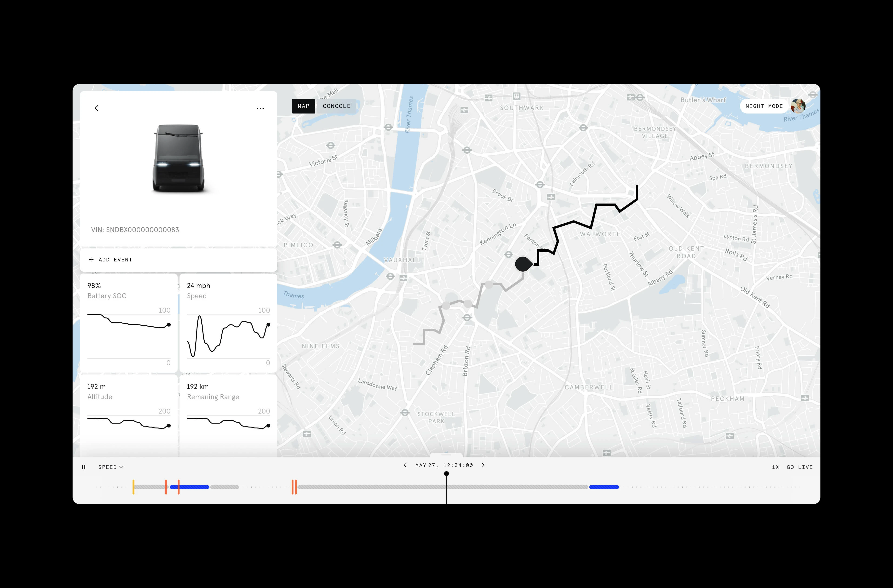Go back using the left chevron arrow
Viewport: 893px width, 588px height.
tap(97, 108)
